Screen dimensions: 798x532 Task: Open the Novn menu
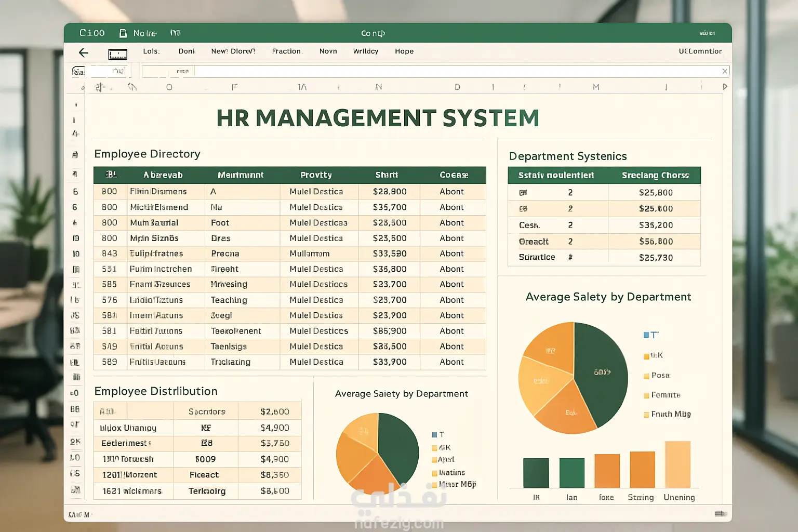tap(328, 51)
